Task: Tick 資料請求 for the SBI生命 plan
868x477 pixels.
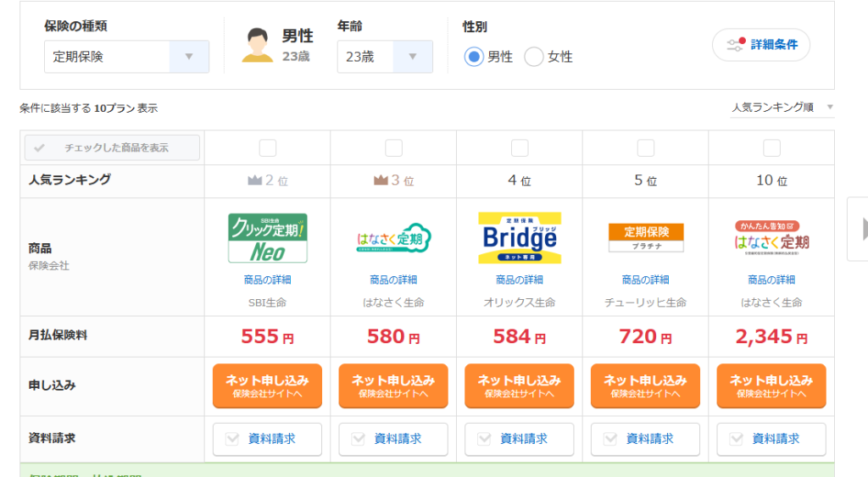Action: pyautogui.click(x=267, y=439)
